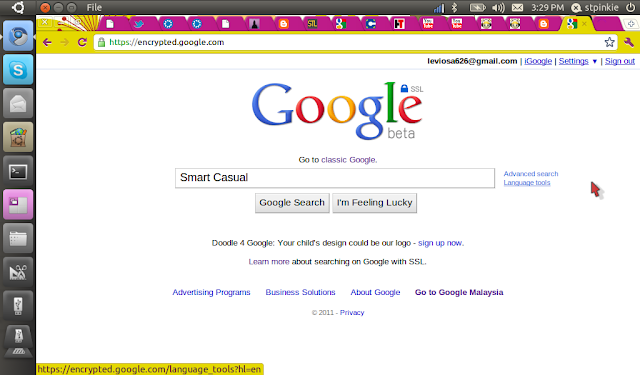Switch to the YouTube tab beside HT tab
Image resolution: width=640 pixels, height=375 pixels.
(428, 24)
